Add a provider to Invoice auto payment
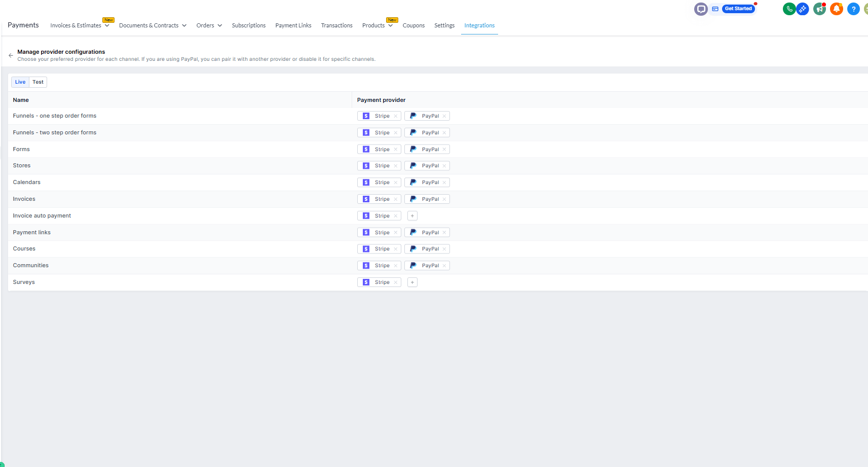This screenshot has width=868, height=467. point(412,216)
